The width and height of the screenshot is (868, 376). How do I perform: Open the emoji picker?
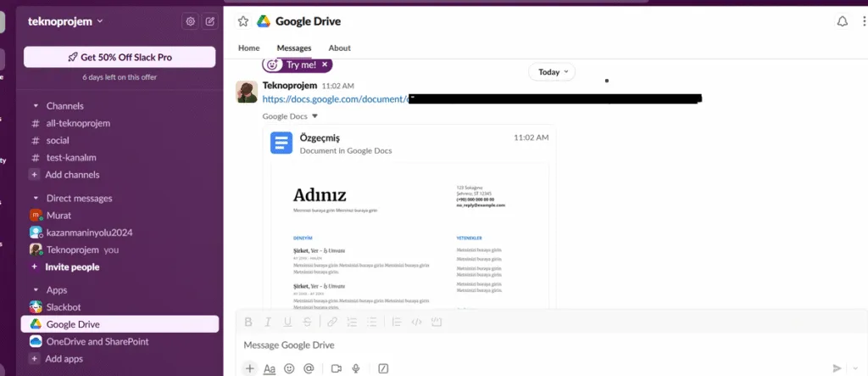click(x=289, y=368)
